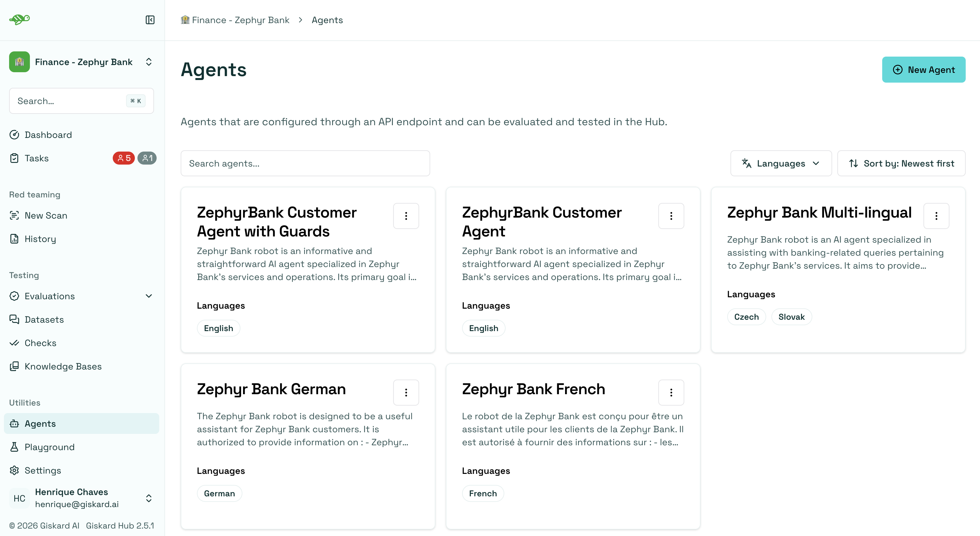This screenshot has height=536, width=980.
Task: Open options menu for Zephyr Bank French
Action: (671, 392)
